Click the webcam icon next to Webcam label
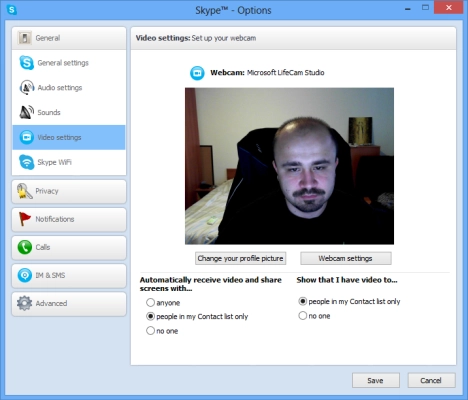Screen dimensions: 468x400 coord(197,73)
